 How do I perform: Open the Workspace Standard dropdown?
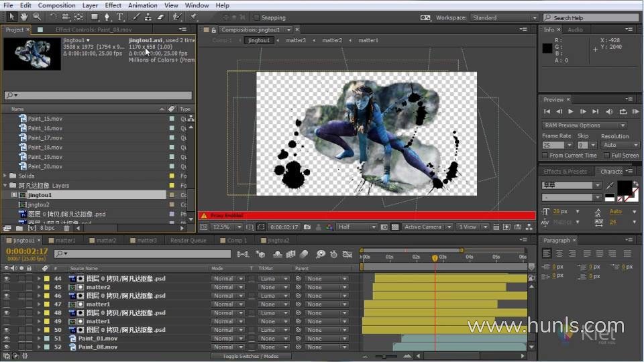click(x=504, y=17)
